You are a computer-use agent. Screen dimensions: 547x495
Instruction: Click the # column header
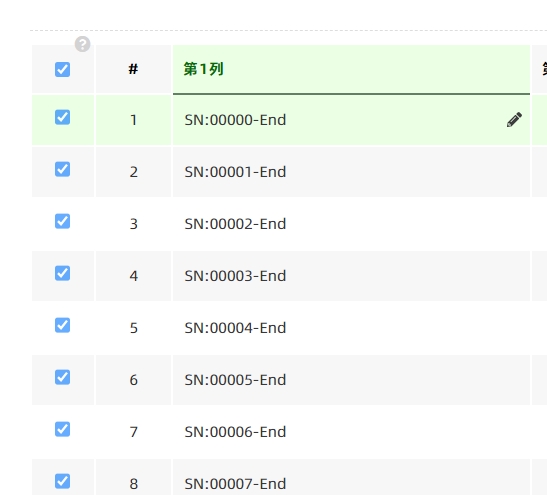click(133, 69)
